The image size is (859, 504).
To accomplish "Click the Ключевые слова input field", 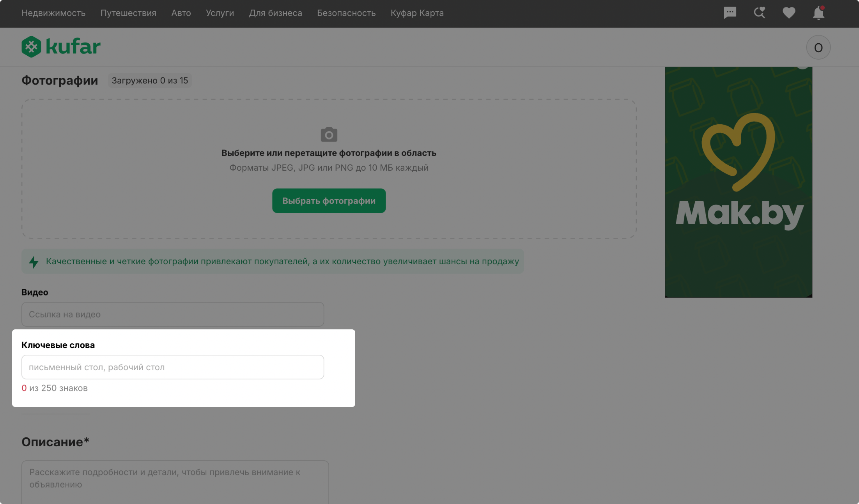I will tap(172, 367).
